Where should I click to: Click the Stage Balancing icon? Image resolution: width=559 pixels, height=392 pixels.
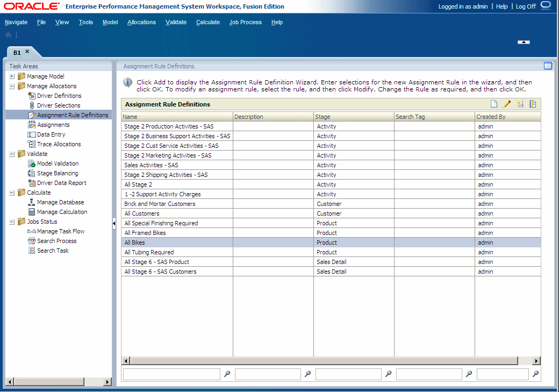pos(31,173)
